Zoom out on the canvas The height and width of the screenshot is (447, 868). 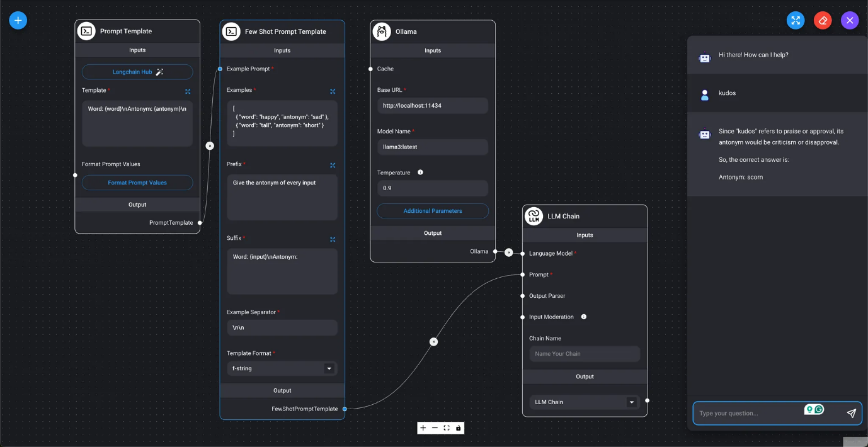(435, 428)
